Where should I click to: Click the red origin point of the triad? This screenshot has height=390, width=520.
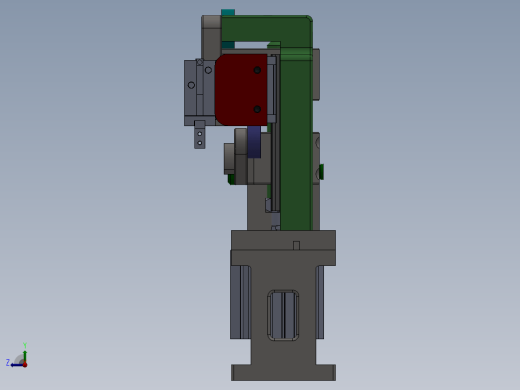tap(25, 365)
